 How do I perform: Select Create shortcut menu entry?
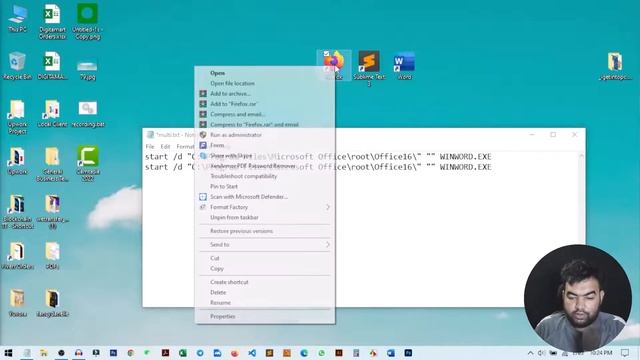[229, 282]
